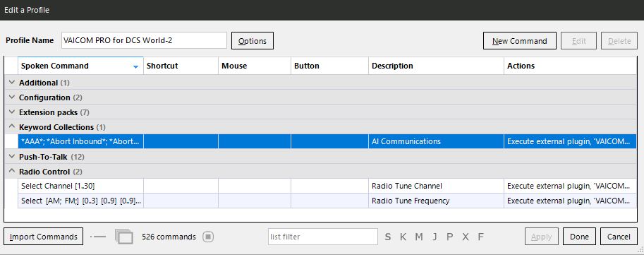Expand the Additional category group
Viewport: 644px width, 255px height.
click(x=11, y=82)
